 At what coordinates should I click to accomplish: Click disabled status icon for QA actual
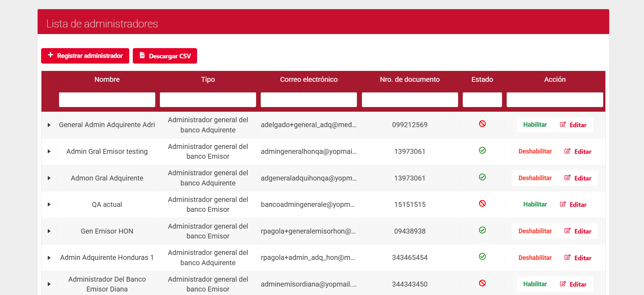tap(482, 203)
